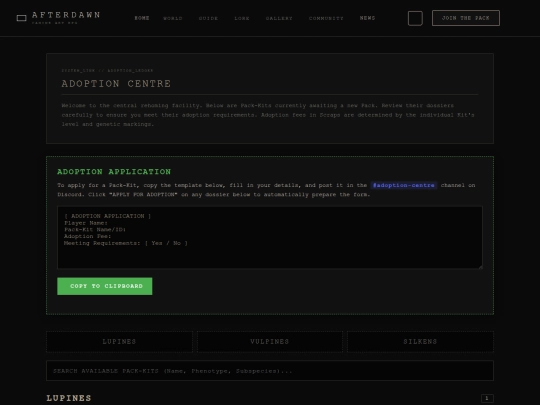The width and height of the screenshot is (540, 405).
Task: Open the COMMUNITY nav item
Action: click(326, 18)
